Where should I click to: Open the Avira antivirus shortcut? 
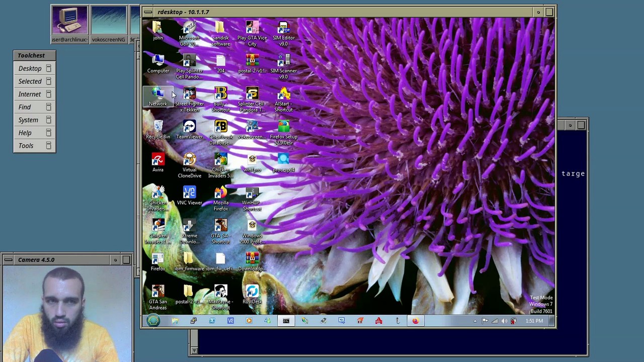coord(158,163)
